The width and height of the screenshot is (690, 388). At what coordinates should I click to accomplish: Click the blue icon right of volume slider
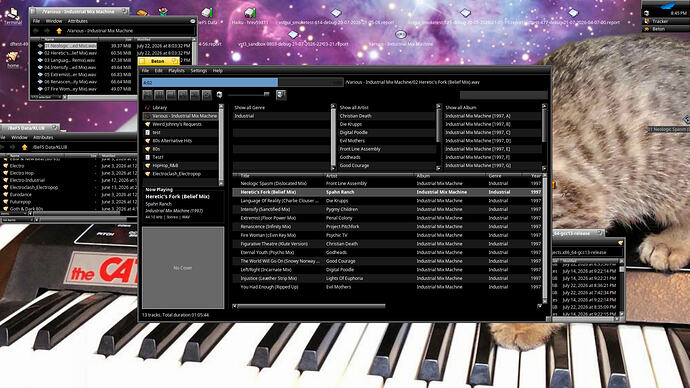click(281, 95)
